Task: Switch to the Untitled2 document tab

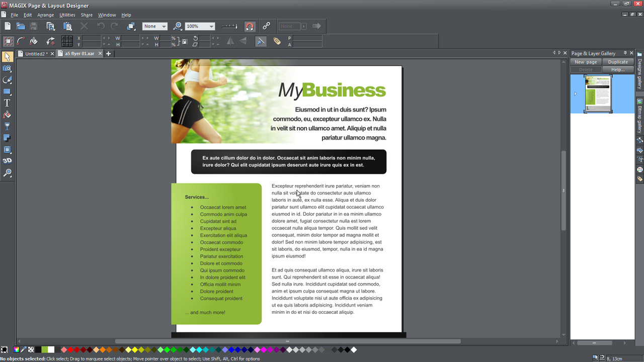Action: pos(35,54)
